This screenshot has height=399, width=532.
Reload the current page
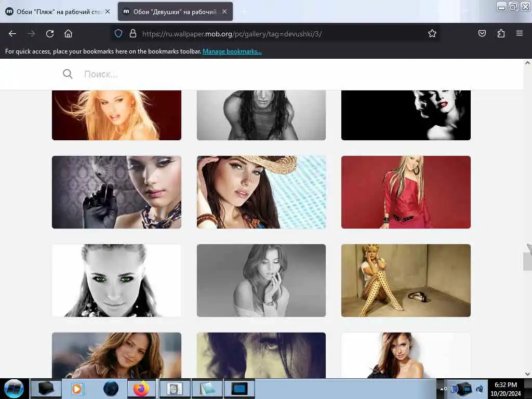[x=50, y=34]
